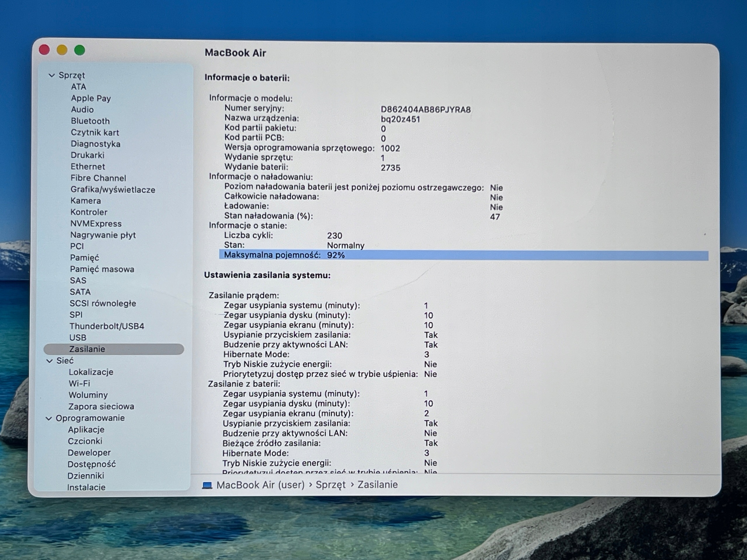
Task: Click the Zasilanie z baterii subheading
Action: click(x=244, y=384)
